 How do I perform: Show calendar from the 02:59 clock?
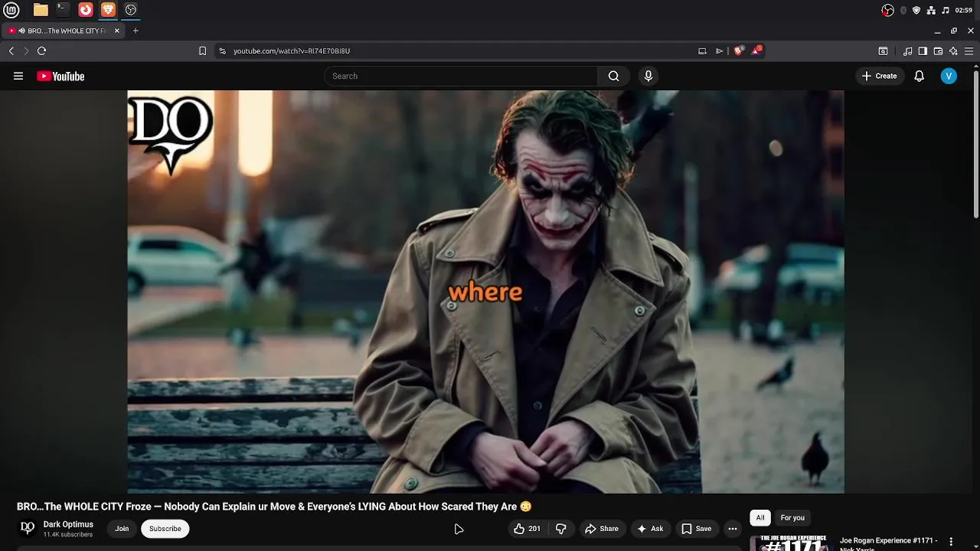[x=964, y=10]
